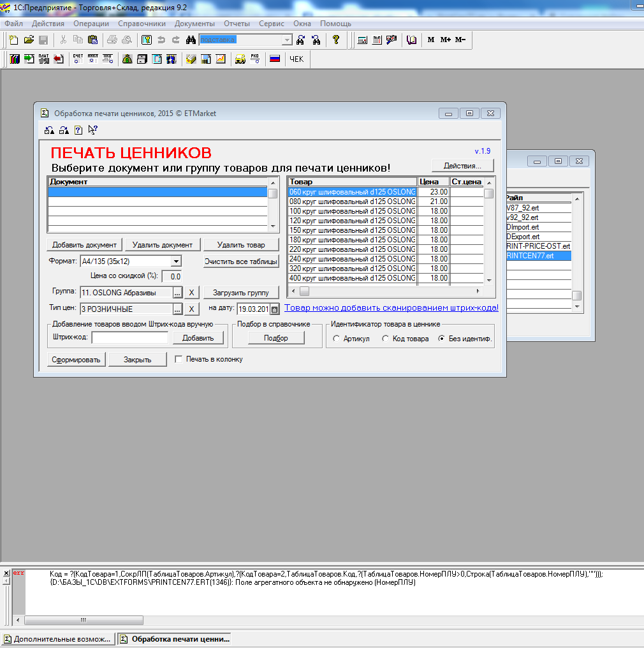Click the context help arrow with question mark
Viewport: 644px width, 648px height.
coord(93,130)
